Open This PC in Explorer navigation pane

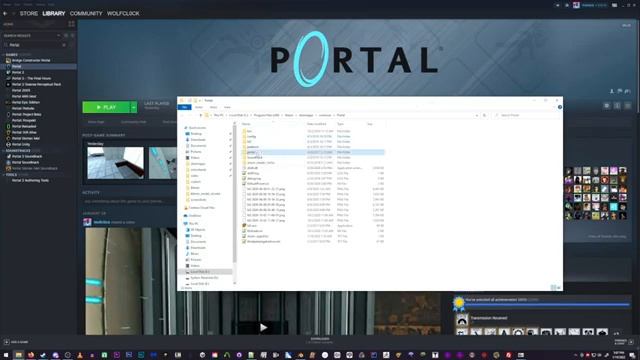(x=193, y=224)
